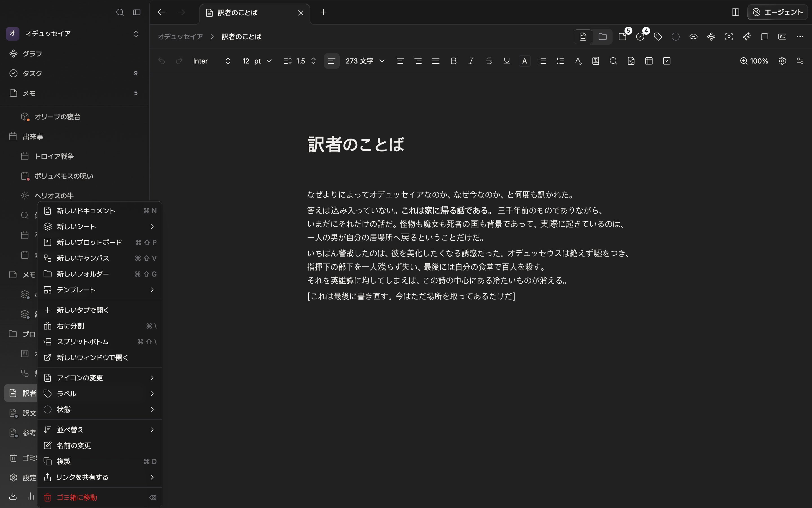Choose 新しいプロットボード in context menu
Viewport: 812px width, 508px height.
coord(100,242)
